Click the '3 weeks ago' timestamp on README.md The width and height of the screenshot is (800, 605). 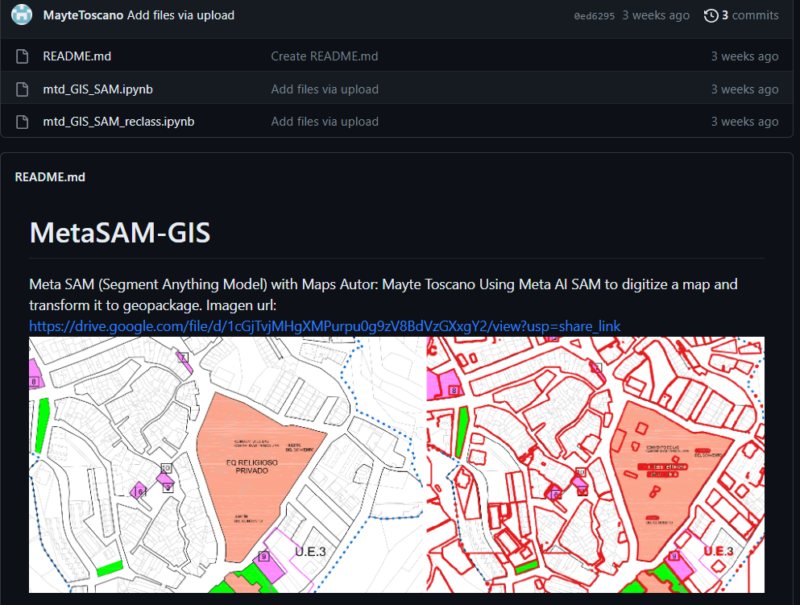point(744,56)
